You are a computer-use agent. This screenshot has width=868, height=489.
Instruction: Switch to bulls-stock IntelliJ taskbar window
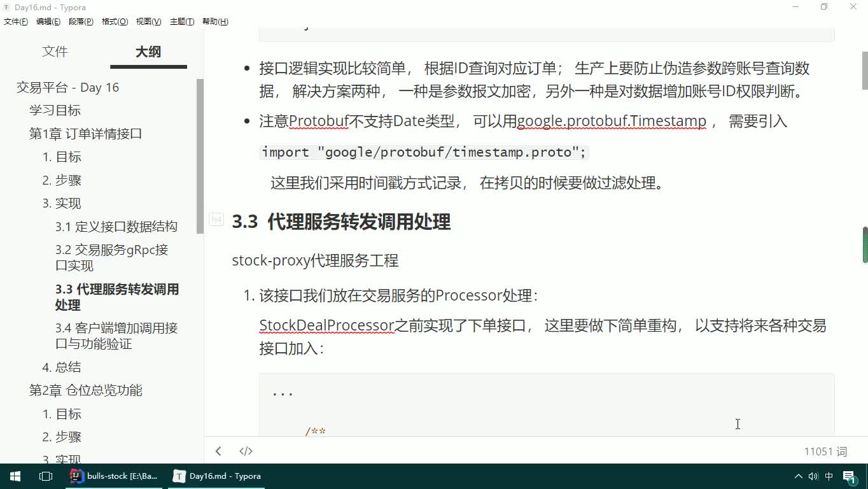(x=115, y=476)
